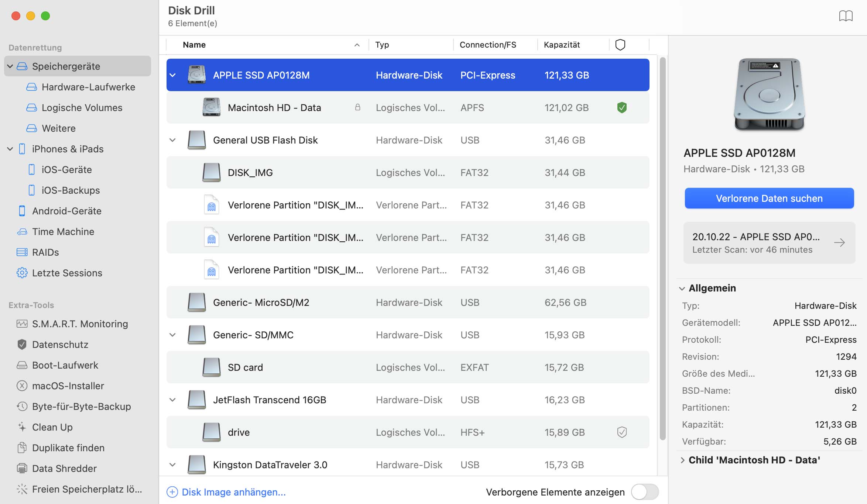Open Boot-Laufwerk tool
The image size is (867, 504).
point(57,365)
